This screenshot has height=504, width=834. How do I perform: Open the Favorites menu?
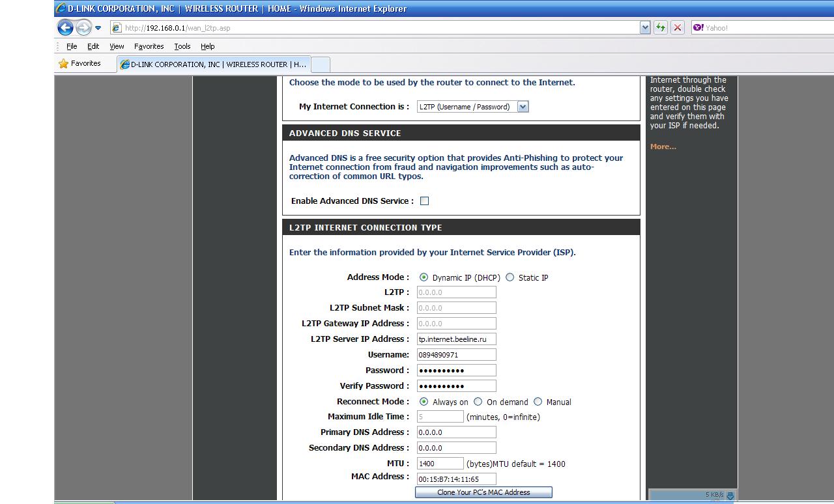pyautogui.click(x=149, y=46)
